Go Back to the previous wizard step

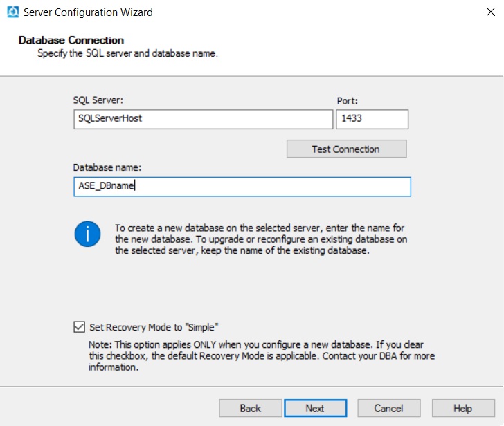pos(250,408)
